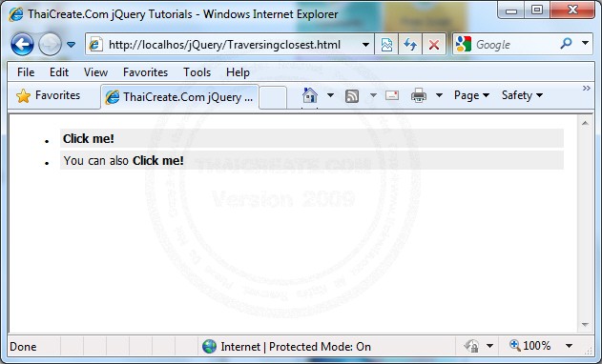This screenshot has width=602, height=364.
Task: Expand the zoom level dropdown arrow
Action: click(569, 346)
